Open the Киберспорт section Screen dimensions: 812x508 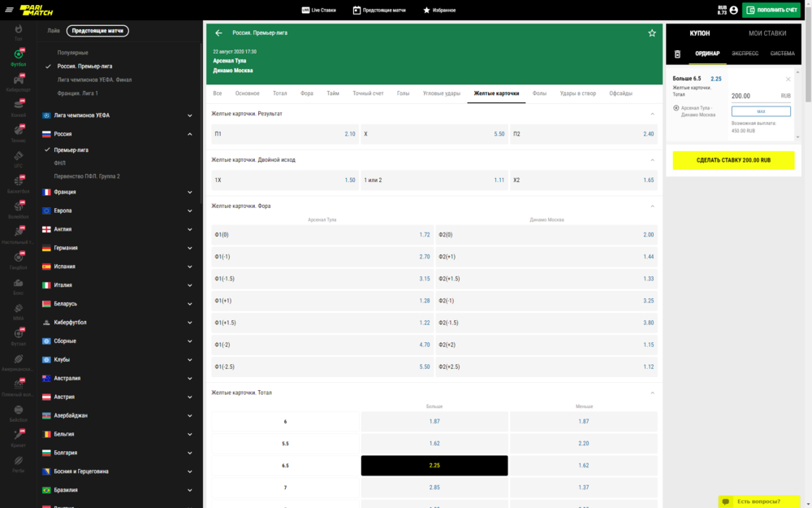pyautogui.click(x=19, y=83)
